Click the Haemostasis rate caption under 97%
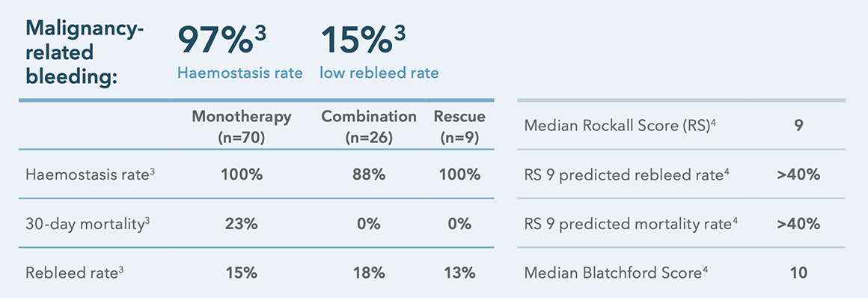 click(240, 73)
